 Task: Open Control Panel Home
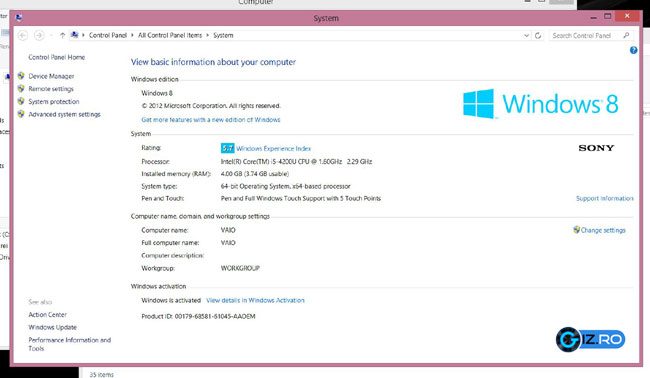[x=56, y=57]
